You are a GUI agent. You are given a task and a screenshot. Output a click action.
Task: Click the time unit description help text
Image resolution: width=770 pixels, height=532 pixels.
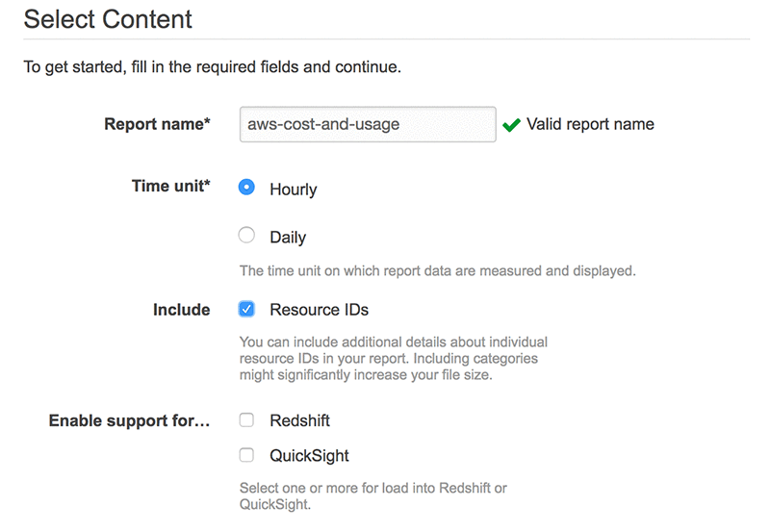[x=437, y=270]
